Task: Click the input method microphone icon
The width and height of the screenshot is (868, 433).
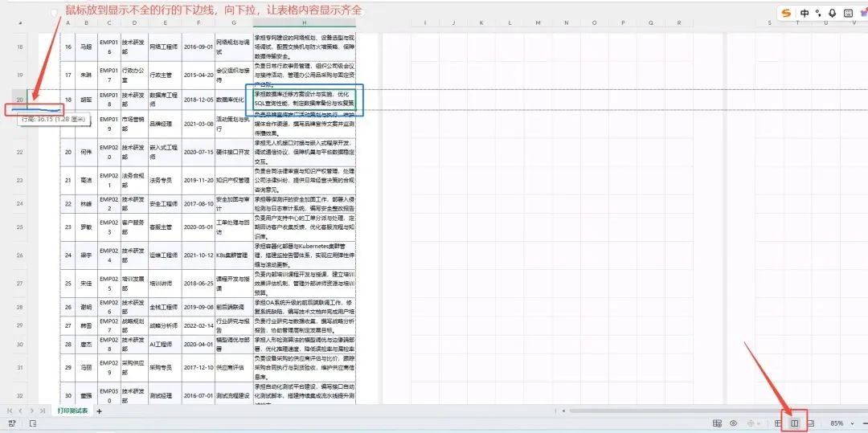Action: (x=833, y=14)
